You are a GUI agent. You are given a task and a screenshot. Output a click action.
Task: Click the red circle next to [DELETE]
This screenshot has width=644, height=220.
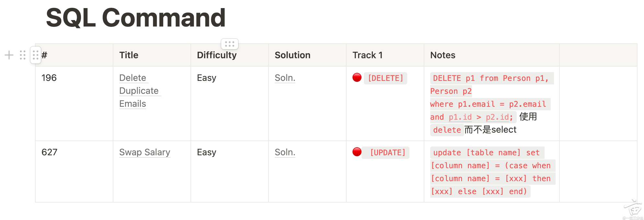(357, 78)
